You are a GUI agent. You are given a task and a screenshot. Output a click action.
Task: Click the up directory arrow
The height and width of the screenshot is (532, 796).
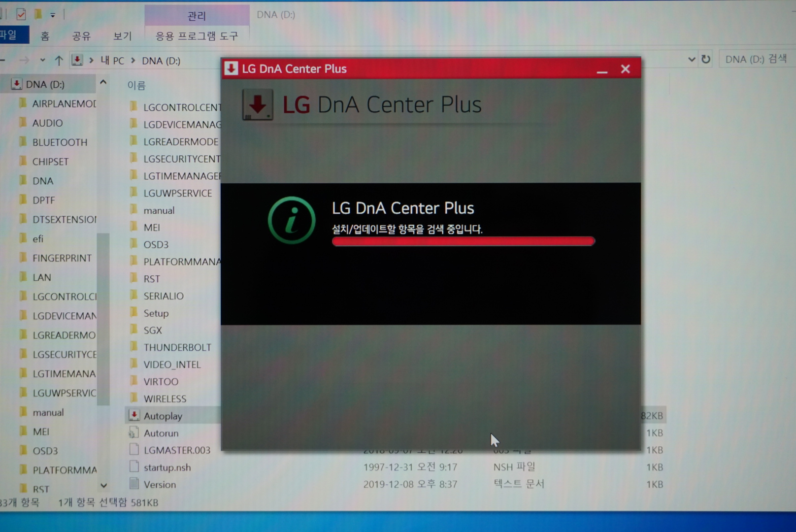coord(59,61)
